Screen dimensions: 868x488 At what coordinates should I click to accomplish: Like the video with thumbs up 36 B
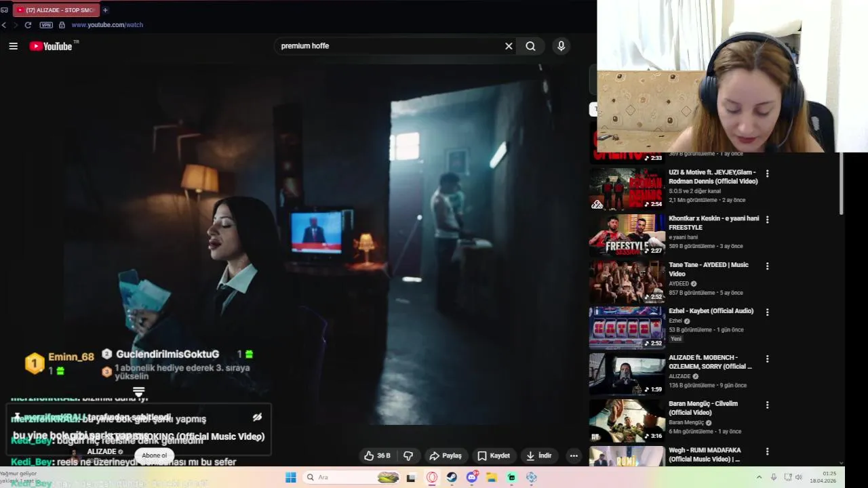point(378,455)
